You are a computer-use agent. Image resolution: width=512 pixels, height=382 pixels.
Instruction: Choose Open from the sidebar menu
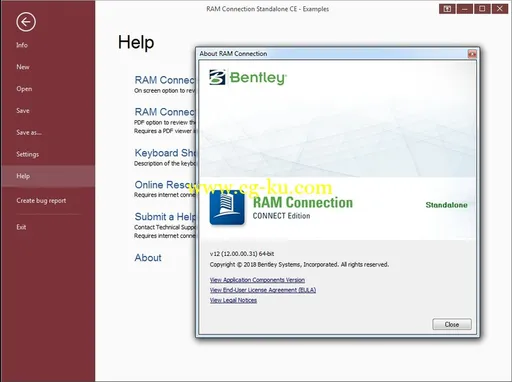(24, 89)
